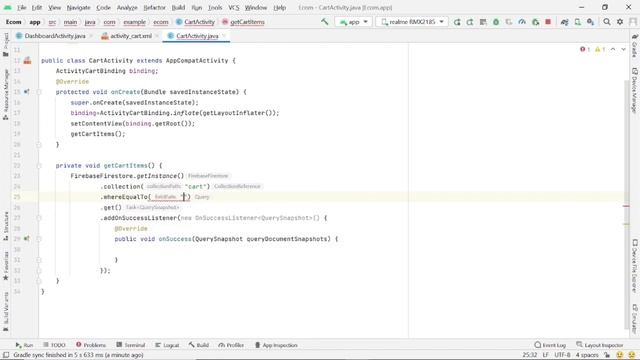Open the app run configuration dropdown

pos(353,22)
